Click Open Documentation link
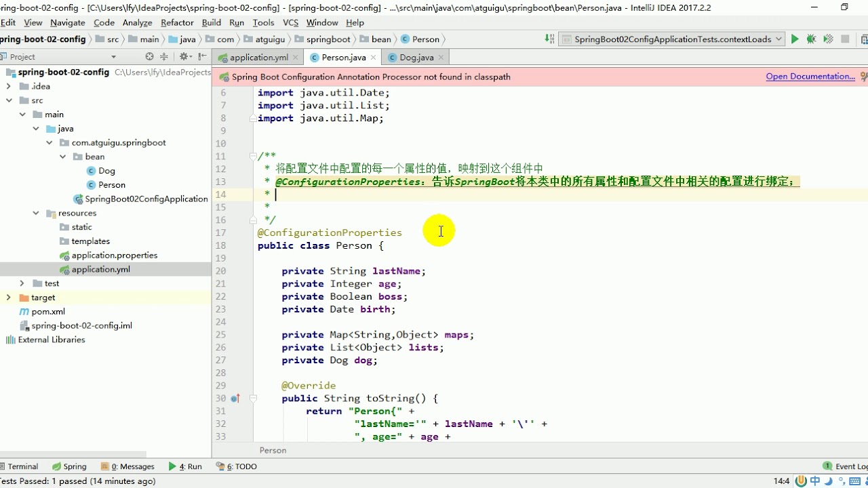Screen dimensions: 868x488 tap(810, 77)
